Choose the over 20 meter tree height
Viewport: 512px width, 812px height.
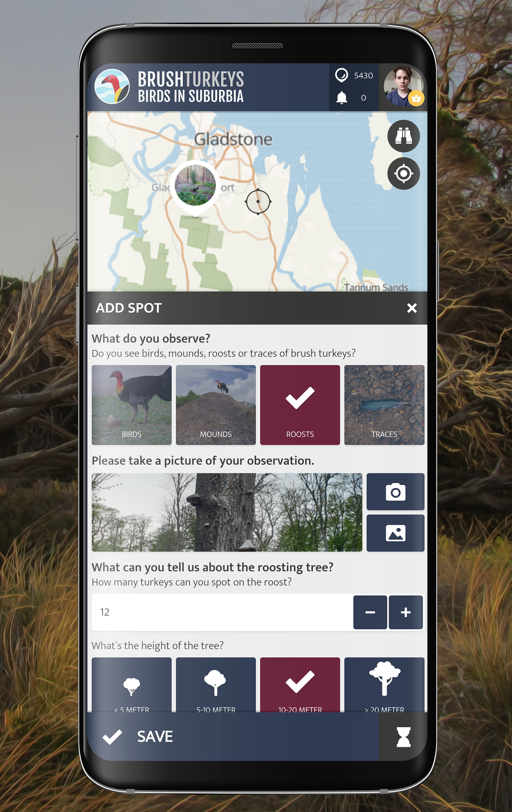tap(384, 685)
